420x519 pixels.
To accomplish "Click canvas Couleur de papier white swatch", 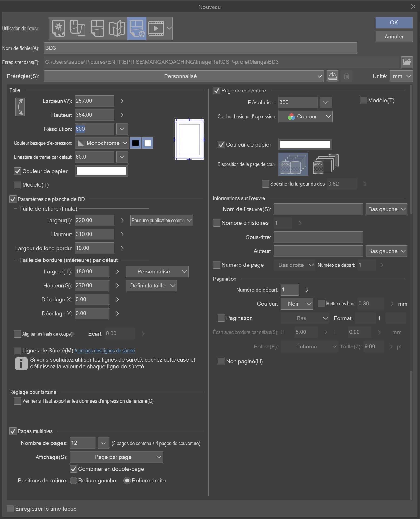I will pos(101,171).
